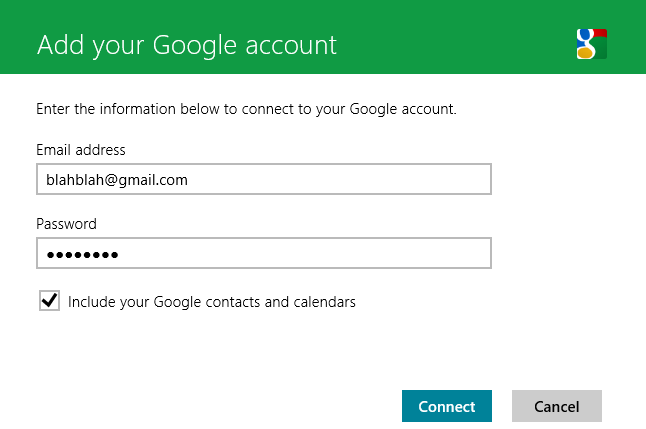Image resolution: width=646 pixels, height=429 pixels.
Task: Focus the Password input field
Action: [264, 253]
